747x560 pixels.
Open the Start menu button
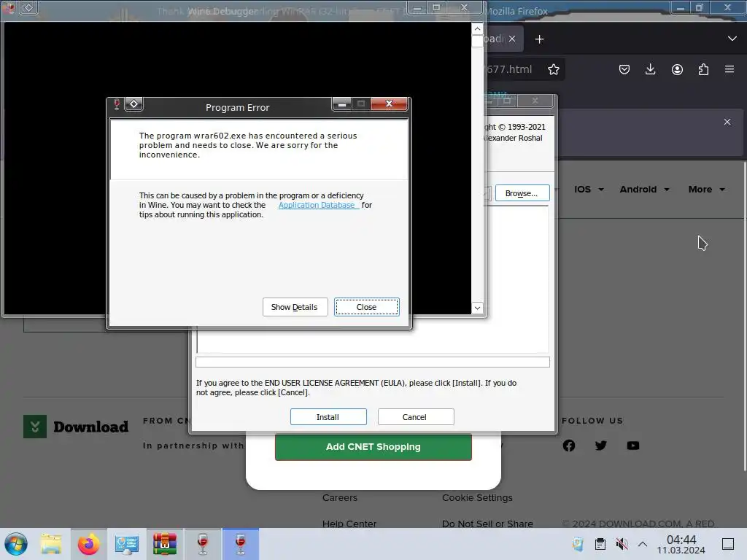tap(16, 544)
